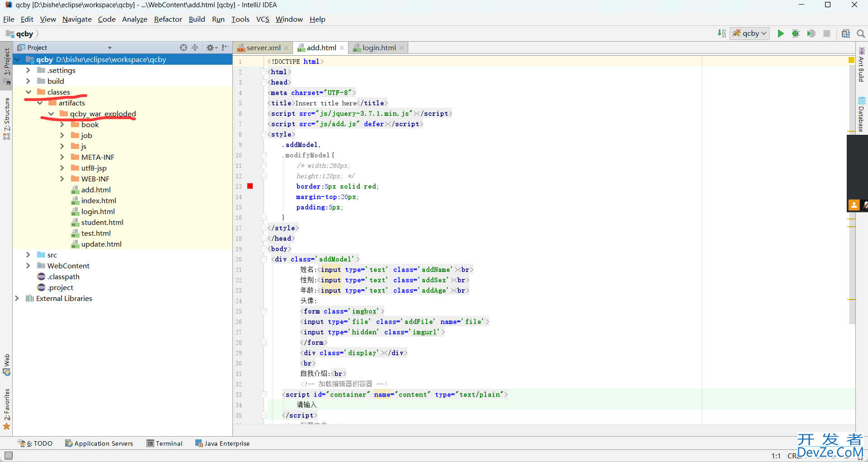Hide the Project tool window

(225, 48)
